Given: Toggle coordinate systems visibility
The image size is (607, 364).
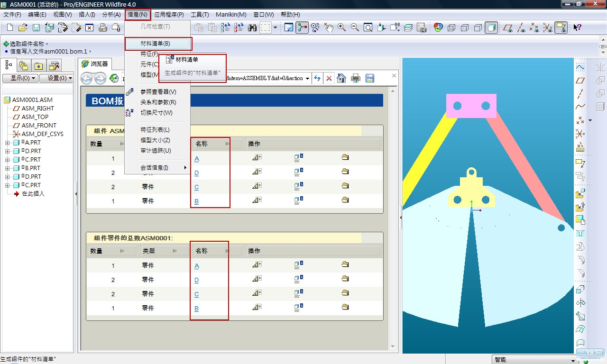Looking at the screenshot, I should pos(548,27).
